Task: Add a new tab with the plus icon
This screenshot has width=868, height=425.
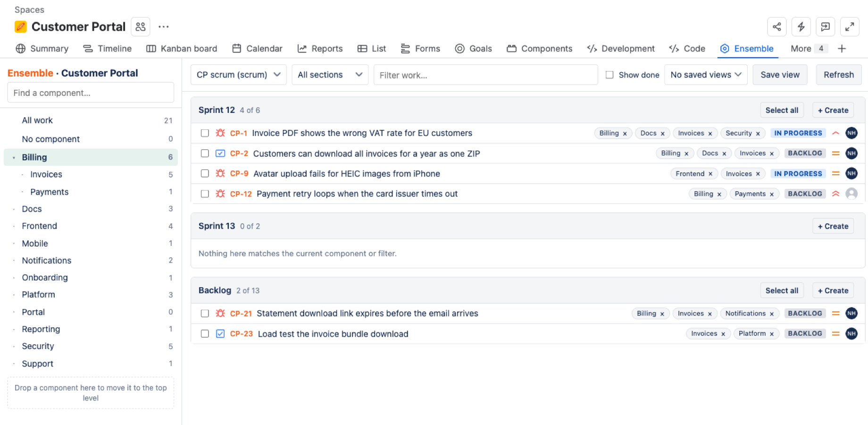Action: coord(842,49)
